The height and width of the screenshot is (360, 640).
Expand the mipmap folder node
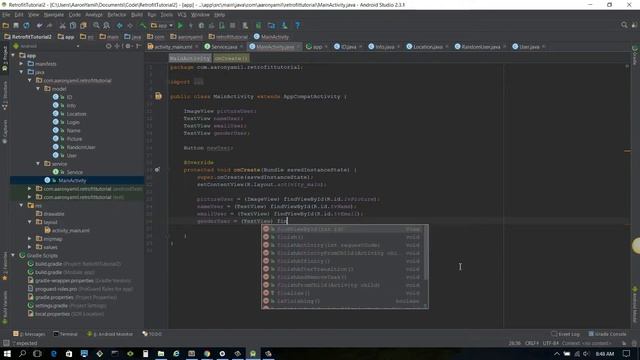(30, 239)
